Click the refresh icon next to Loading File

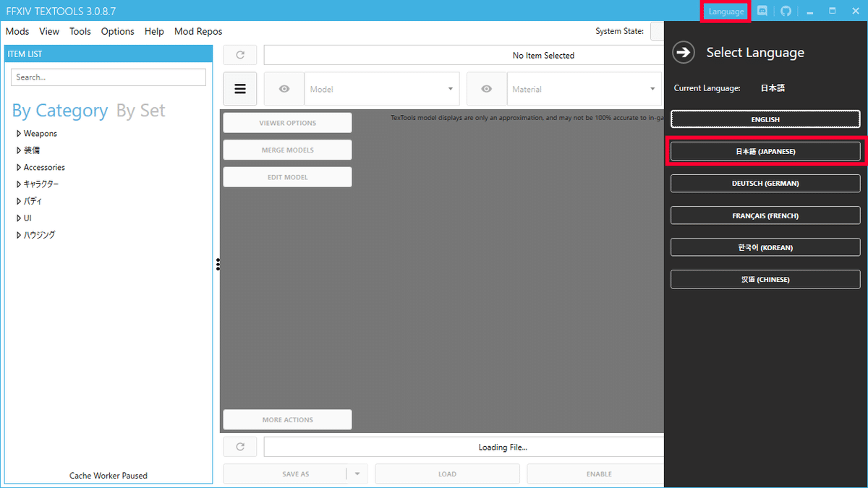239,447
